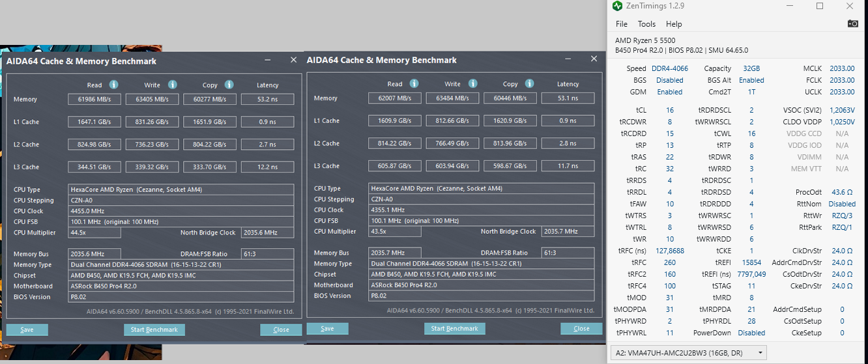Image resolution: width=868 pixels, height=364 pixels.
Task: Open the memory module dropdown A2: VMA47UH
Action: pos(688,353)
